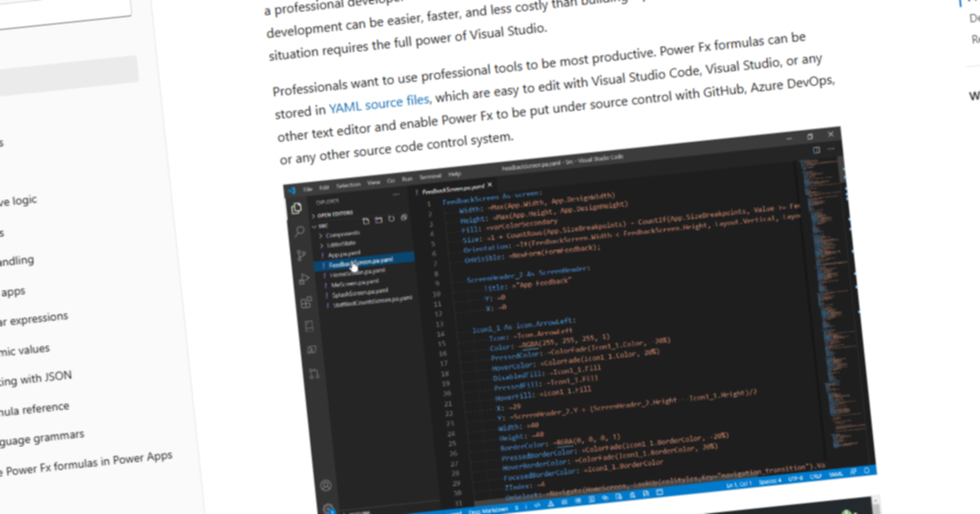Follow the 'YAML source files' link
This screenshot has height=514, width=980.
click(x=380, y=104)
